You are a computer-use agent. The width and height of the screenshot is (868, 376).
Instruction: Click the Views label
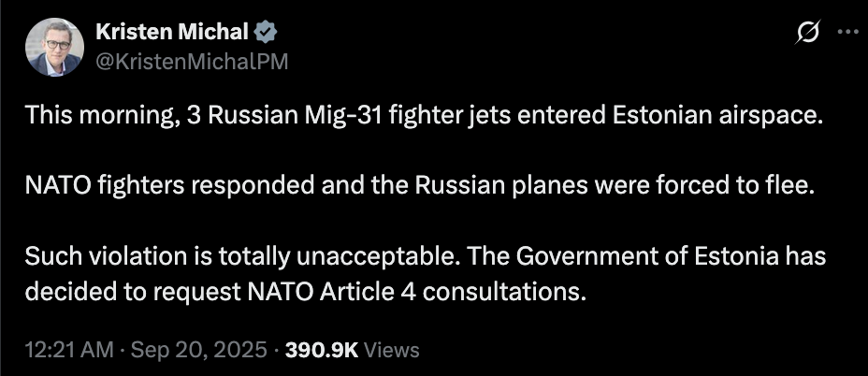click(x=391, y=350)
